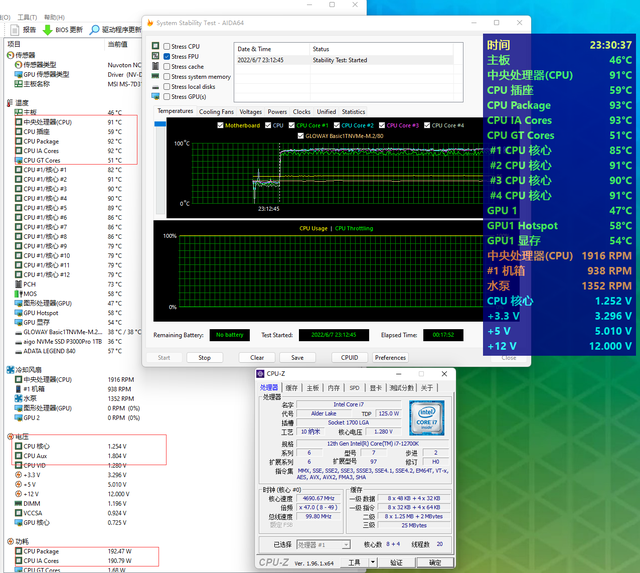Uncheck the Stress FPU checkbox
Screen dimensions: 640x573
tap(166, 57)
